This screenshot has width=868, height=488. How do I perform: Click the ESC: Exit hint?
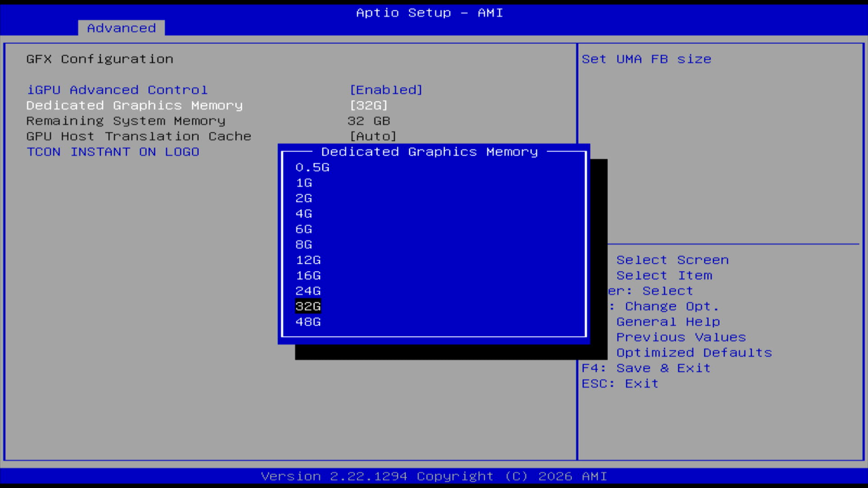tap(620, 384)
